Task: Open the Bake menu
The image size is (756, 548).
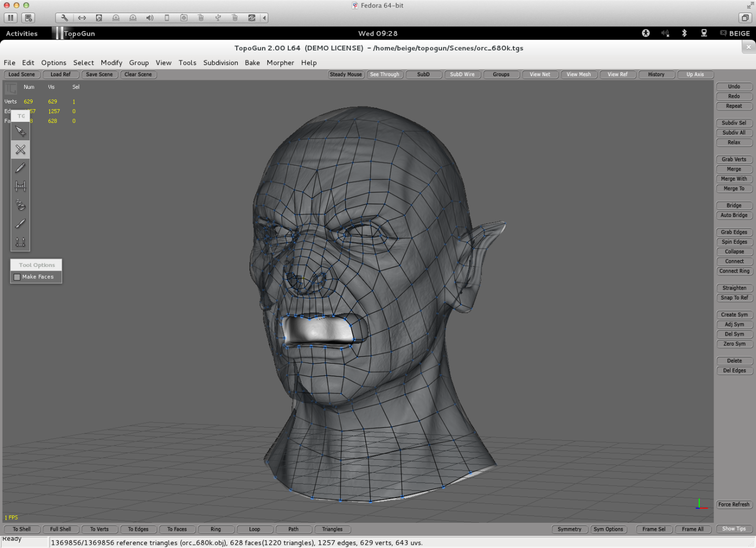Action: [253, 63]
